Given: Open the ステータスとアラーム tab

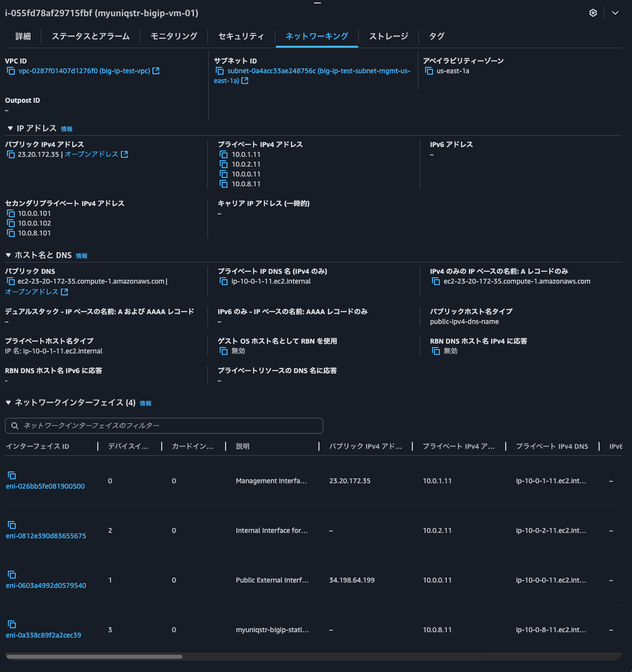Looking at the screenshot, I should (90, 36).
